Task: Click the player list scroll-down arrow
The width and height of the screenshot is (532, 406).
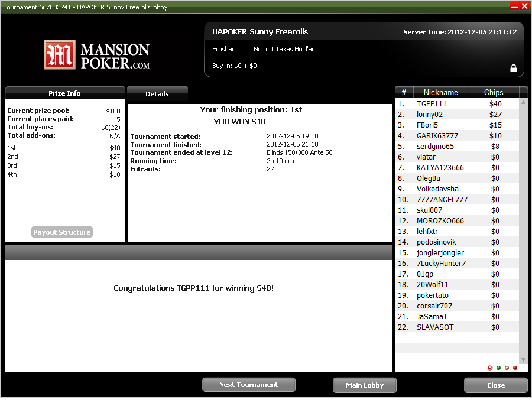Action: pyautogui.click(x=523, y=359)
